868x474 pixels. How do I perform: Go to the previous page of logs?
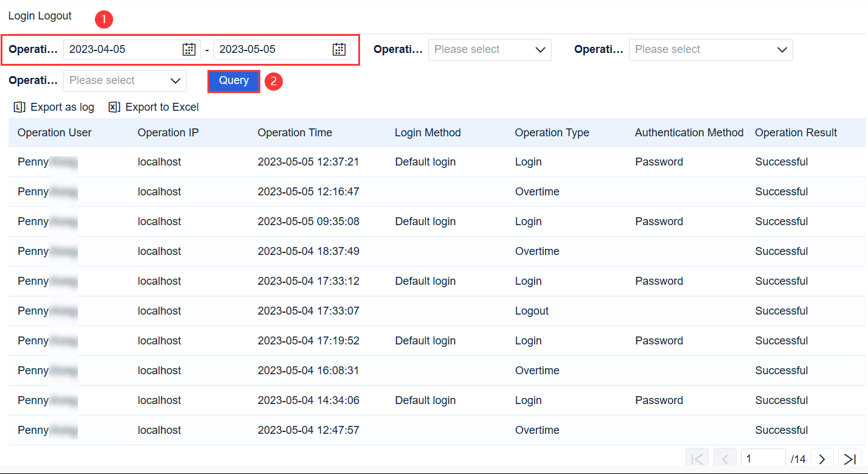pos(724,458)
